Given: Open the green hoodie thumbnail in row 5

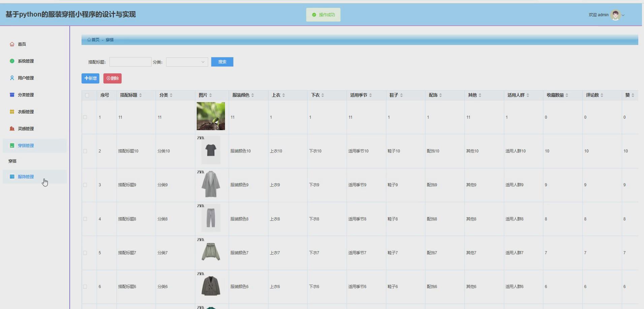Looking at the screenshot, I should (x=211, y=252).
